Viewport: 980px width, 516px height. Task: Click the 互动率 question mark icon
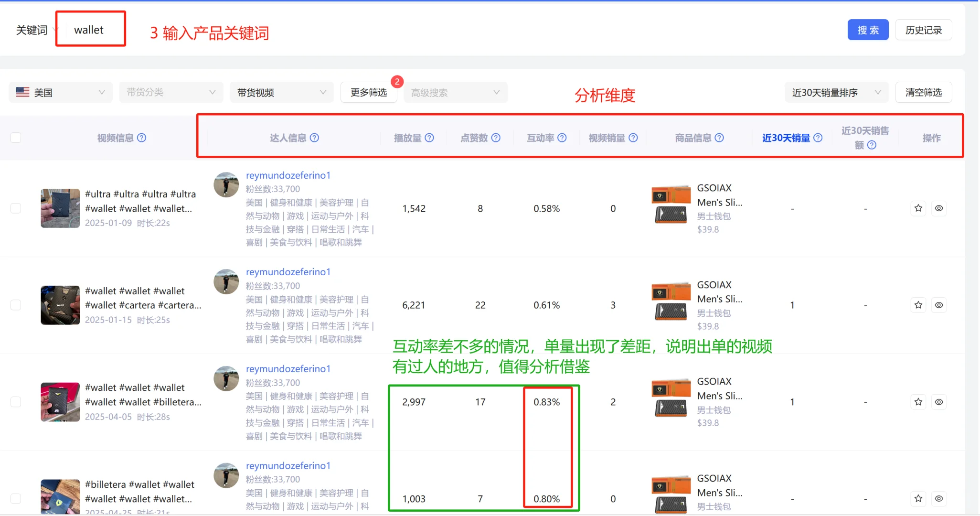pyautogui.click(x=562, y=138)
